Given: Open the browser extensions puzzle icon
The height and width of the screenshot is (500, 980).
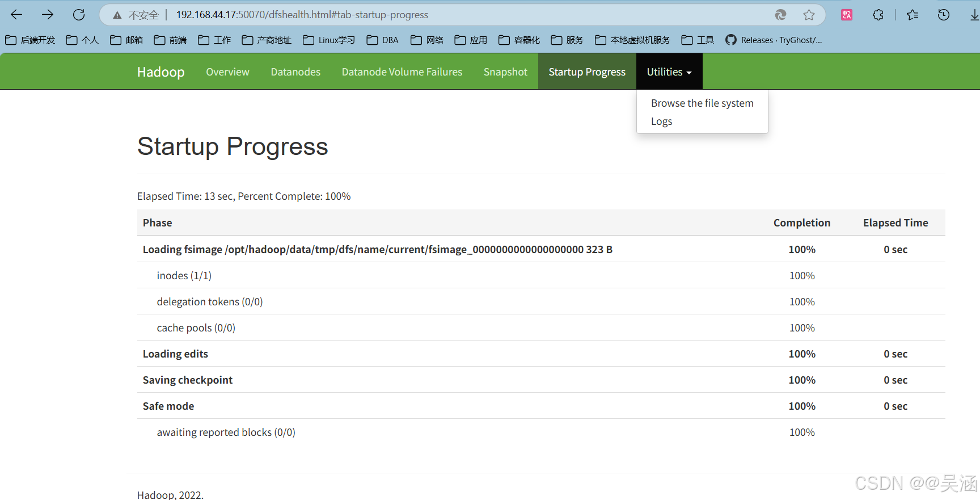Looking at the screenshot, I should pyautogui.click(x=878, y=15).
